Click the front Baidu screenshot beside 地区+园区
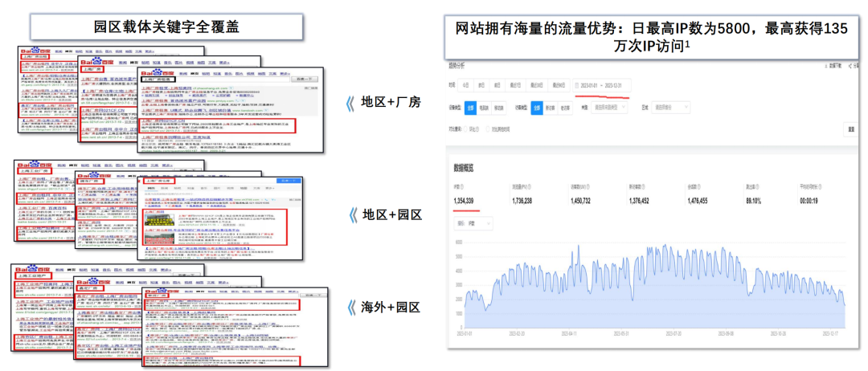This screenshot has width=868, height=371. click(220, 218)
